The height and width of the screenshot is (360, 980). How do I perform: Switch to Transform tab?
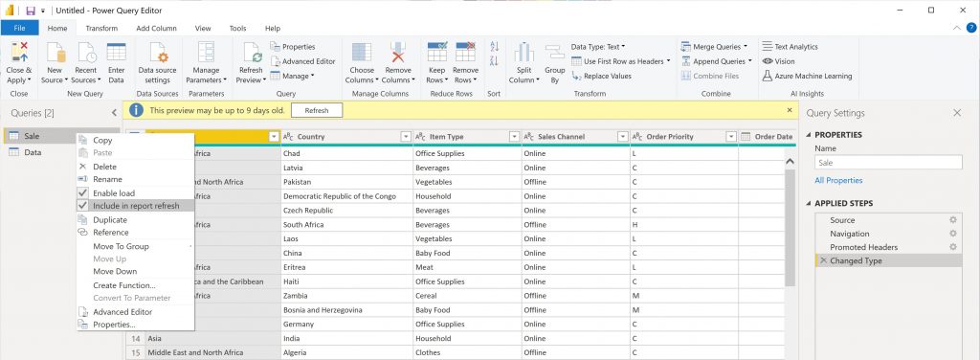point(101,28)
